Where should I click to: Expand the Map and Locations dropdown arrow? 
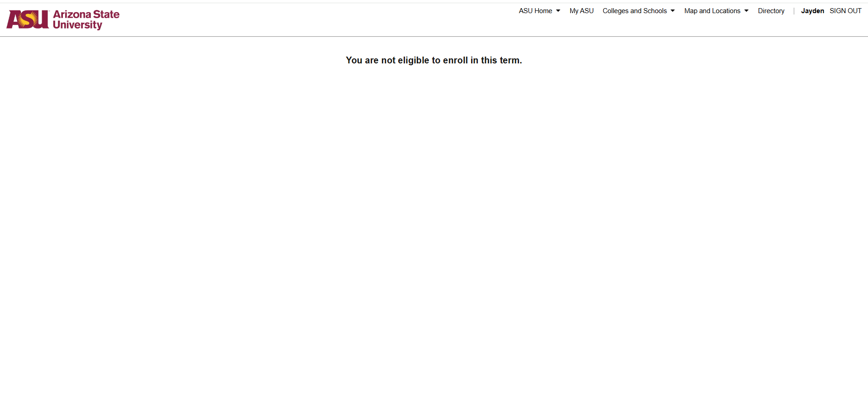tap(746, 11)
